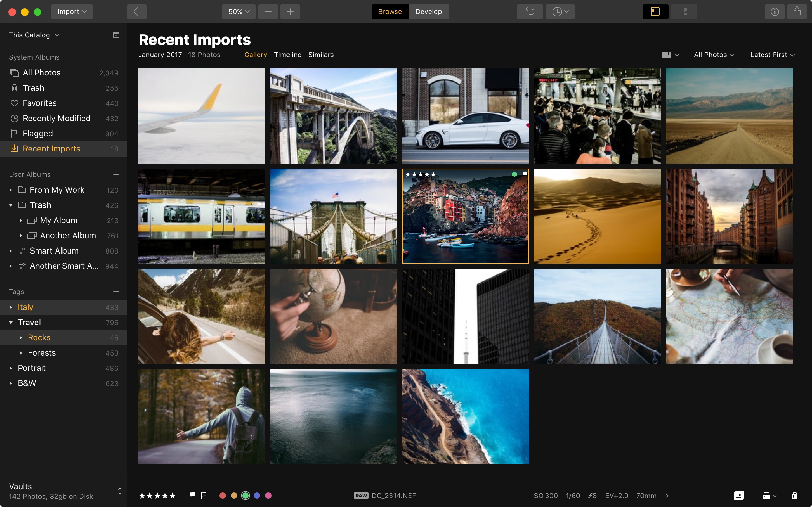Open the All Photos filter dropdown

713,54
